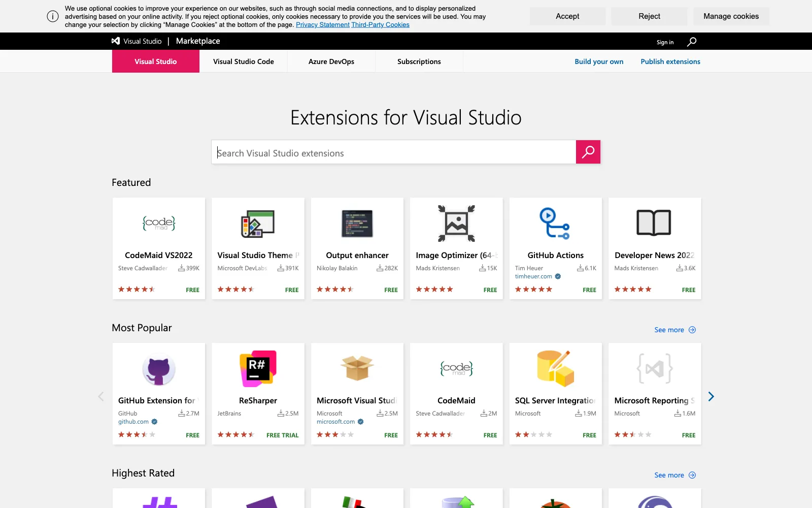The width and height of the screenshot is (812, 508).
Task: Open the Privacy Statement link
Action: 323,24
